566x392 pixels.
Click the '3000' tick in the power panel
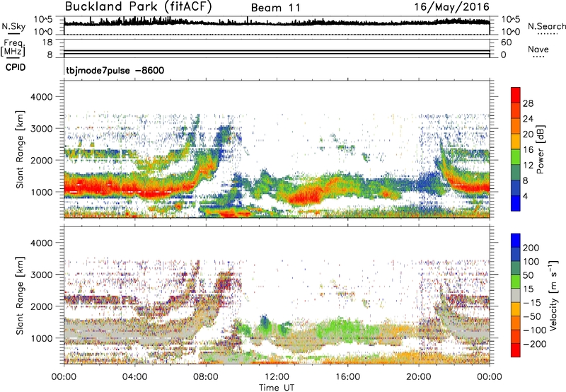pyautogui.click(x=41, y=129)
